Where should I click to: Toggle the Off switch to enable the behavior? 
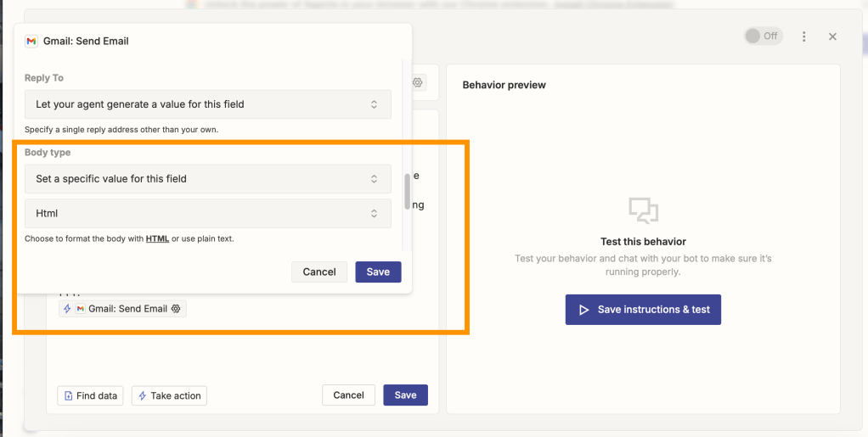pos(762,36)
